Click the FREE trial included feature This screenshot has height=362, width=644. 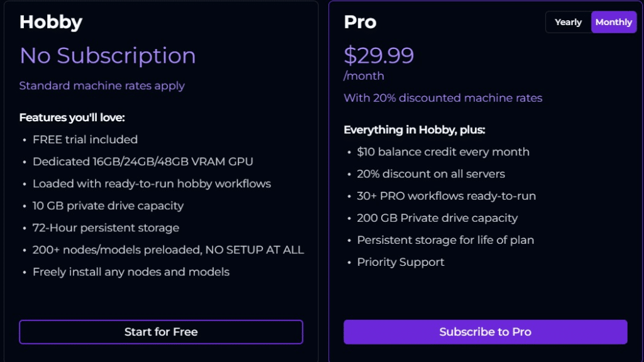point(85,140)
